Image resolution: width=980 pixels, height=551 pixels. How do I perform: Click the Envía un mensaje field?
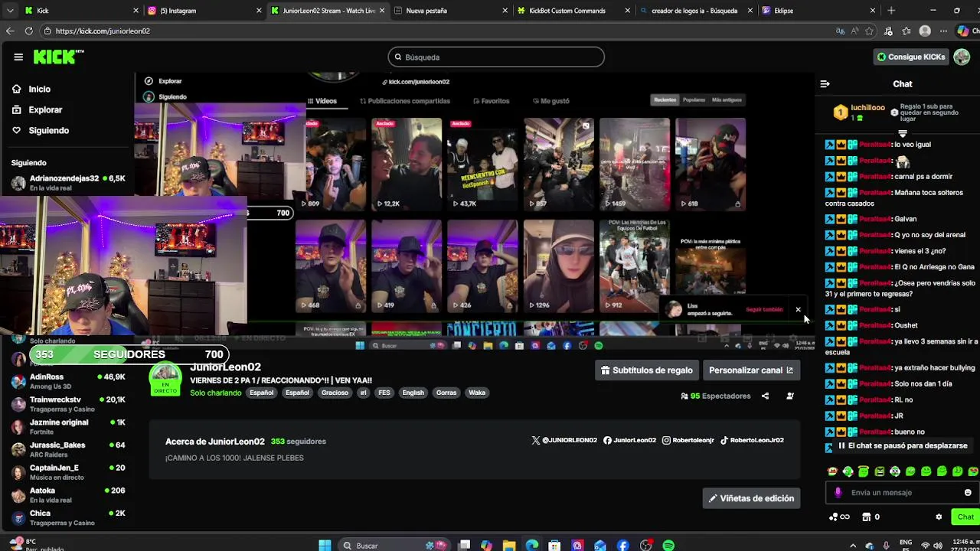pos(902,493)
